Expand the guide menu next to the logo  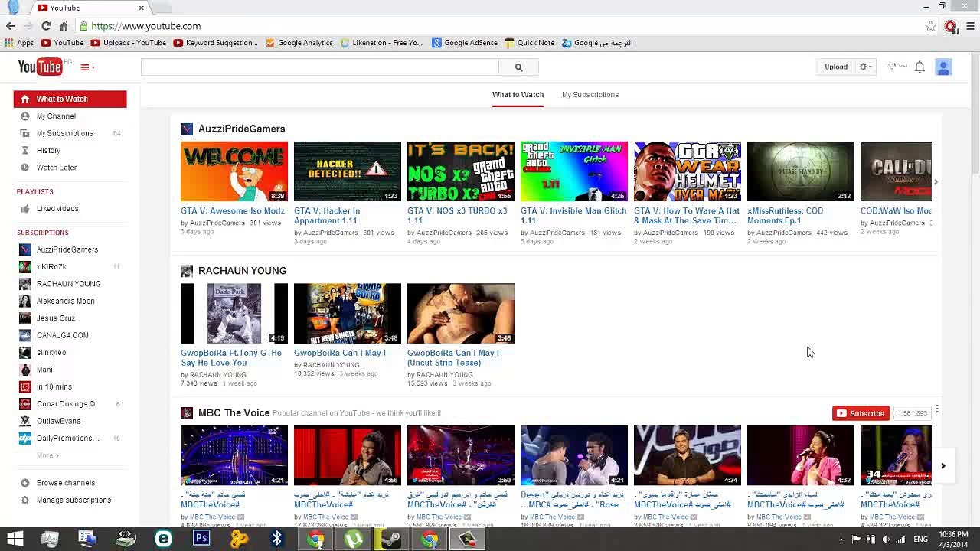click(x=87, y=67)
